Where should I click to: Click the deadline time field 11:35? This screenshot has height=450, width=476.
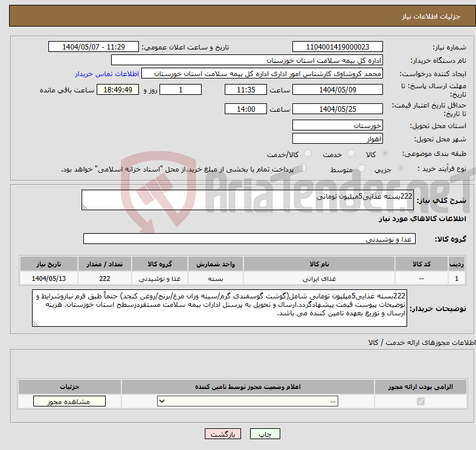pyautogui.click(x=246, y=89)
